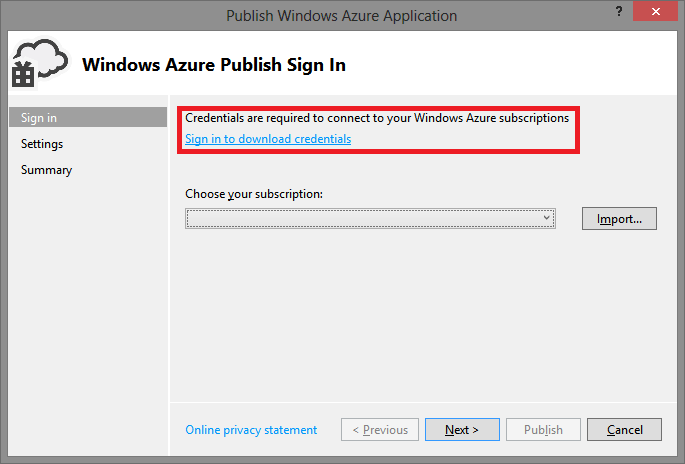
Task: Close the Publish Windows Azure Application dialog
Action: [x=655, y=11]
